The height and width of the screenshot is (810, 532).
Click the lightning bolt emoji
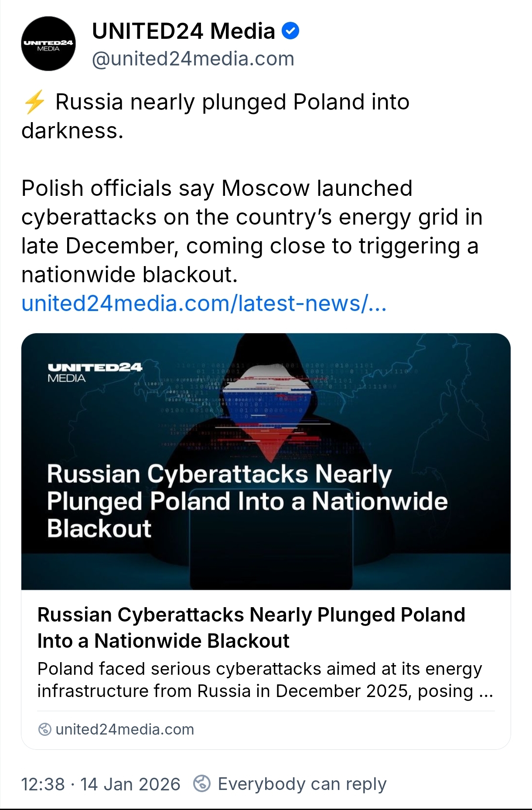(x=34, y=102)
